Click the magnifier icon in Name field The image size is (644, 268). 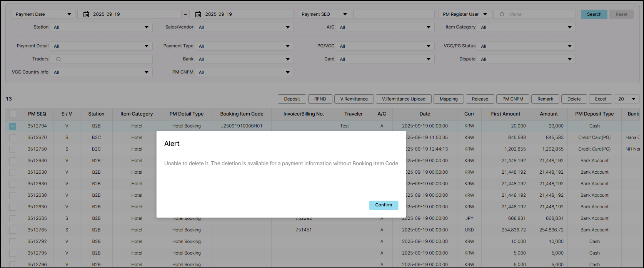coord(502,14)
